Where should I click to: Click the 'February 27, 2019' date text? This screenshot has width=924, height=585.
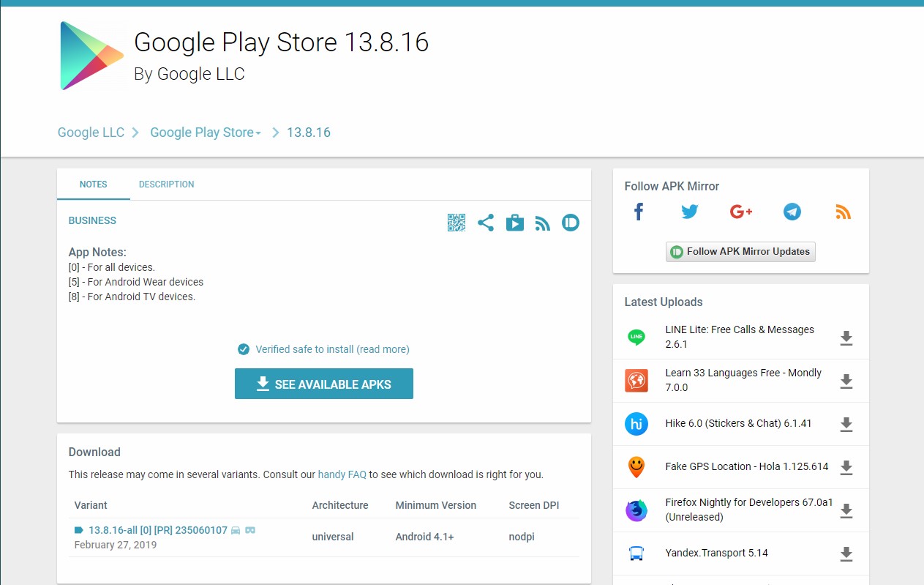[x=116, y=545]
